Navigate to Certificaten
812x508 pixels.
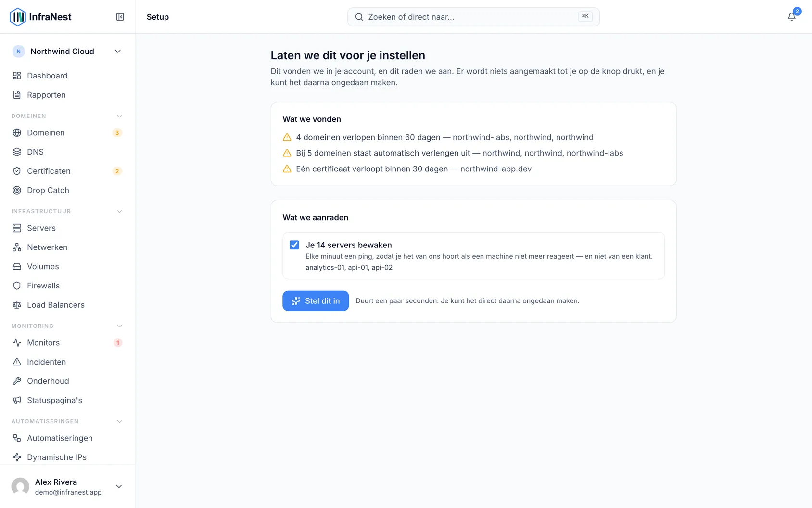coord(67,171)
